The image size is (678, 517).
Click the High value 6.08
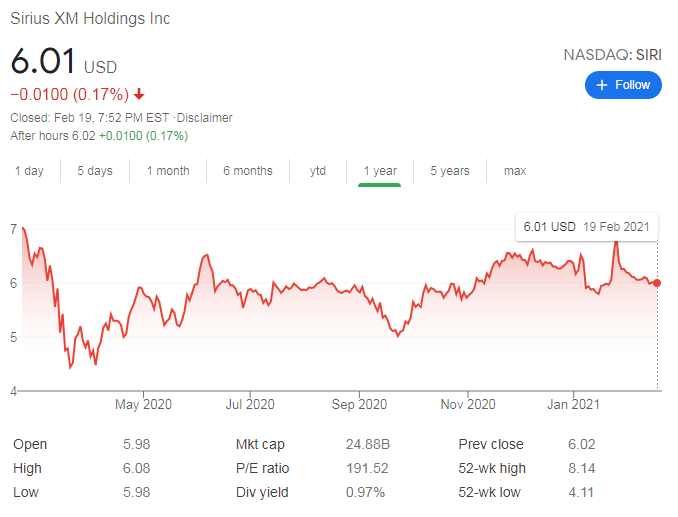tap(136, 468)
